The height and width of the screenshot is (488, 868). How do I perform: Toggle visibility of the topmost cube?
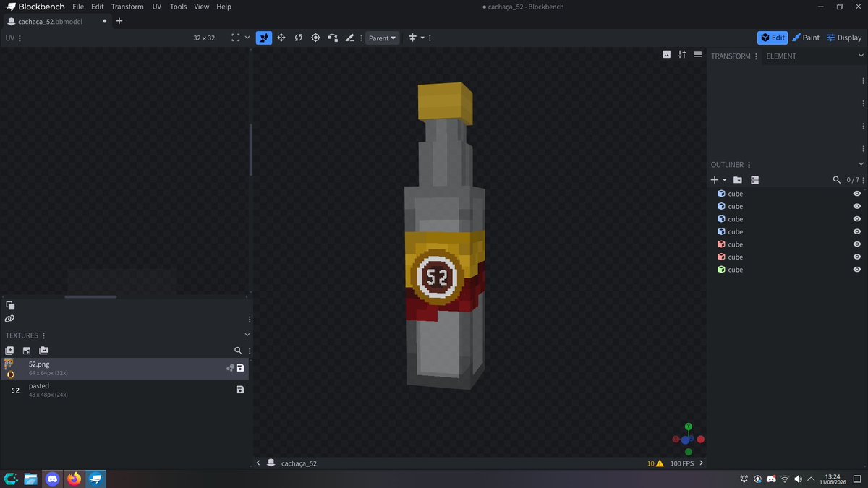point(857,194)
